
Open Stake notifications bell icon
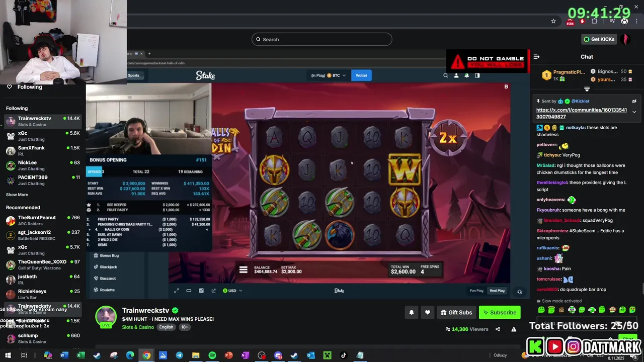coord(467,75)
